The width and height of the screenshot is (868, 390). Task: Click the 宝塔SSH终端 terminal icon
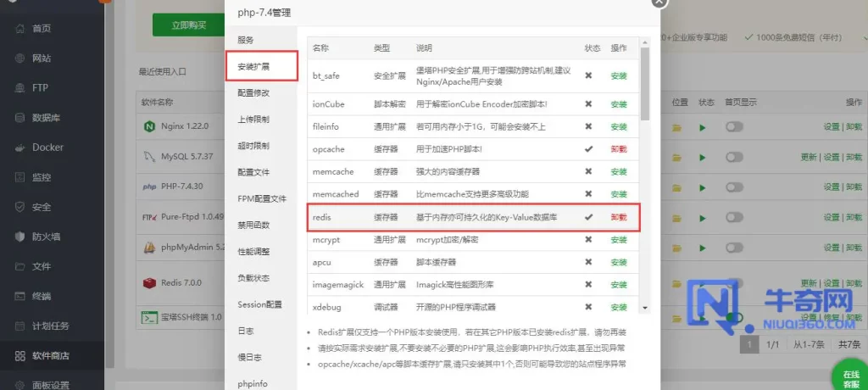point(149,318)
